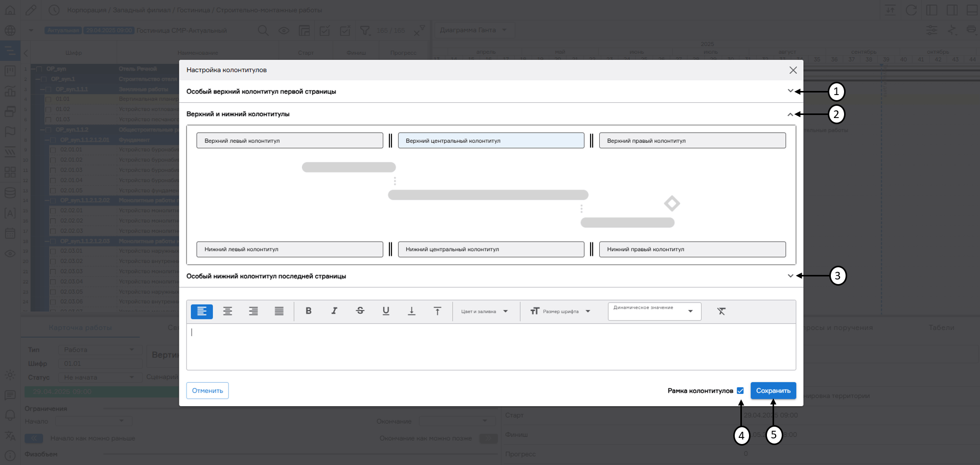The image size is (980, 465).
Task: Select center text alignment
Action: click(x=227, y=311)
